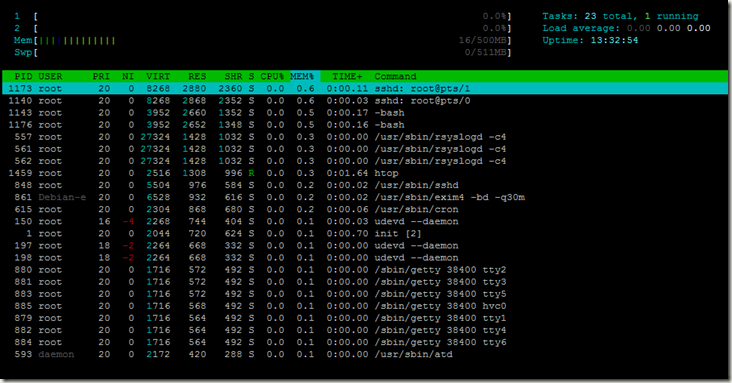Click the PRI column header
The image size is (732, 383).
101,76
